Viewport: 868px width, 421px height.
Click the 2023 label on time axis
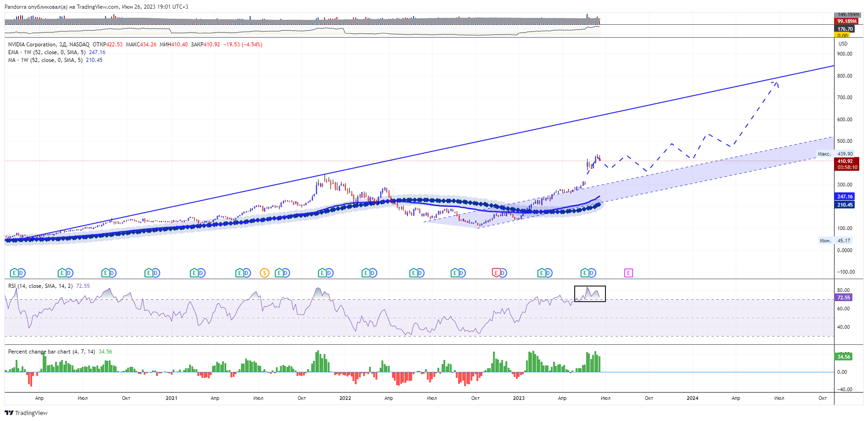[519, 398]
